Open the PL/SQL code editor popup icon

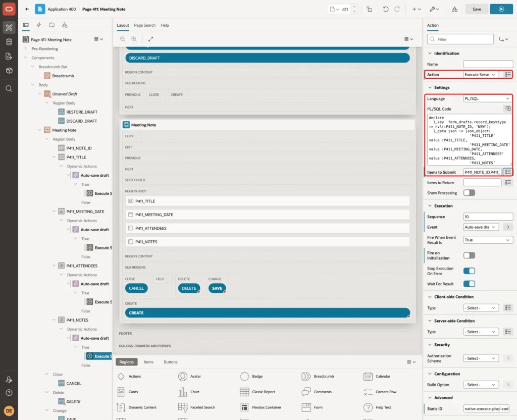508,109
